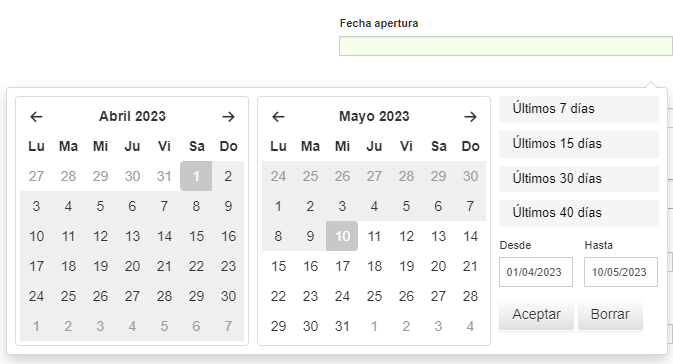Clear dates with the Borrar button
The width and height of the screenshot is (673, 364).
coord(610,315)
